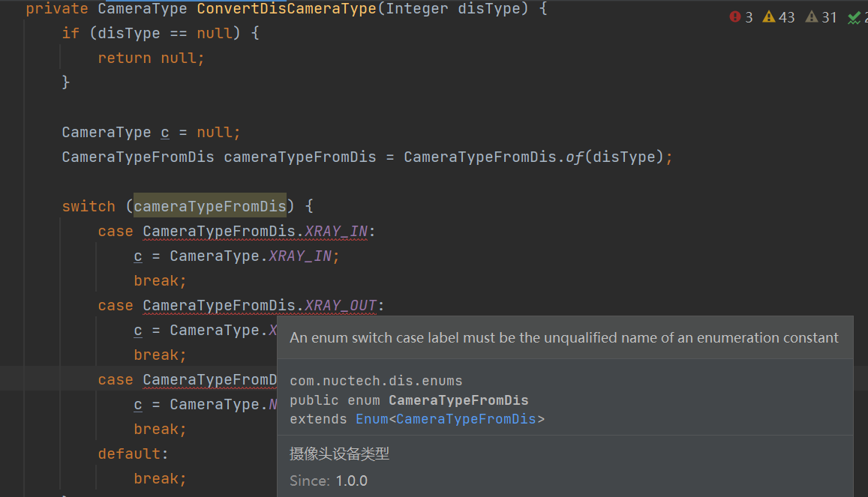The width and height of the screenshot is (868, 497).
Task: Click the switch keyword
Action: 89,205
